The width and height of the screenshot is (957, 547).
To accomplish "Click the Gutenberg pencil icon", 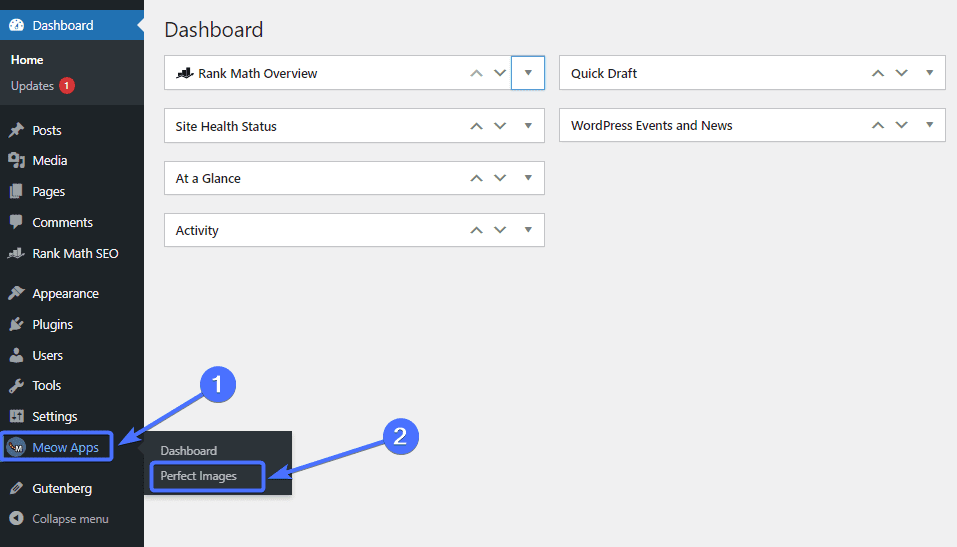I will pyautogui.click(x=16, y=488).
